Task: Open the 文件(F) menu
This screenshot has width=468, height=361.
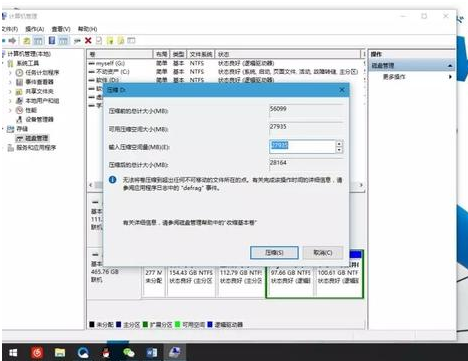Action: [9, 29]
